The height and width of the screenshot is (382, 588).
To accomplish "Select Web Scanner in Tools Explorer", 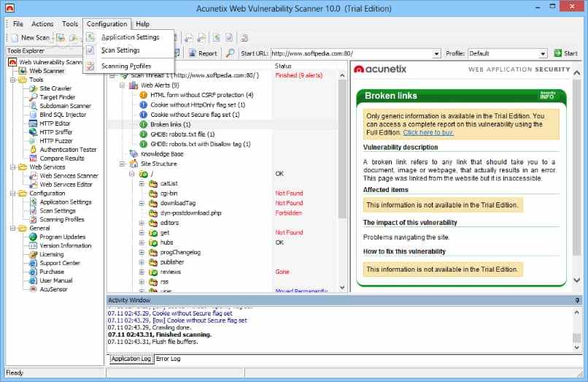I will tap(47, 71).
